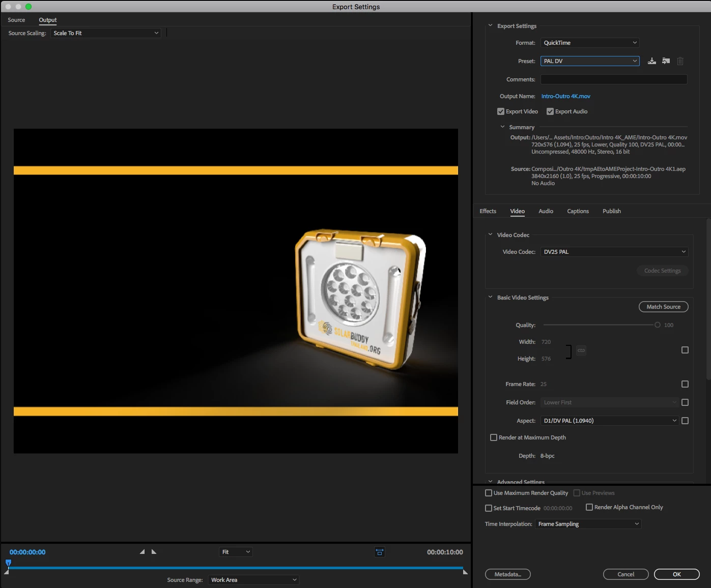Click the Save Preset icon

click(x=651, y=61)
